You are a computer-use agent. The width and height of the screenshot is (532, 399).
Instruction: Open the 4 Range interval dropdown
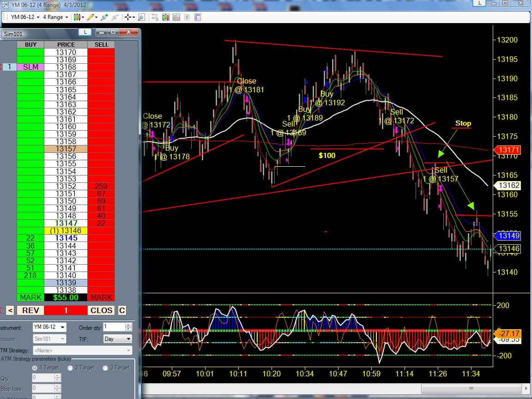point(55,17)
